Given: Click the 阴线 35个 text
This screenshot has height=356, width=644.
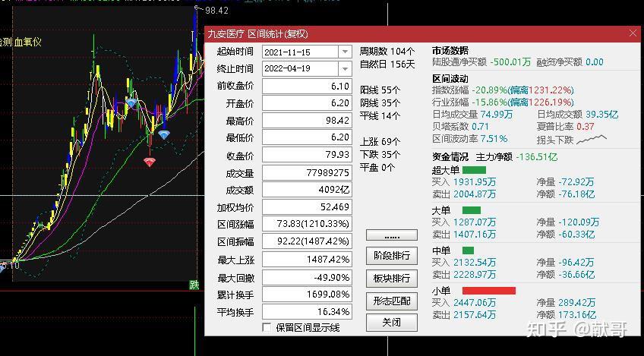Looking at the screenshot, I should [x=380, y=102].
